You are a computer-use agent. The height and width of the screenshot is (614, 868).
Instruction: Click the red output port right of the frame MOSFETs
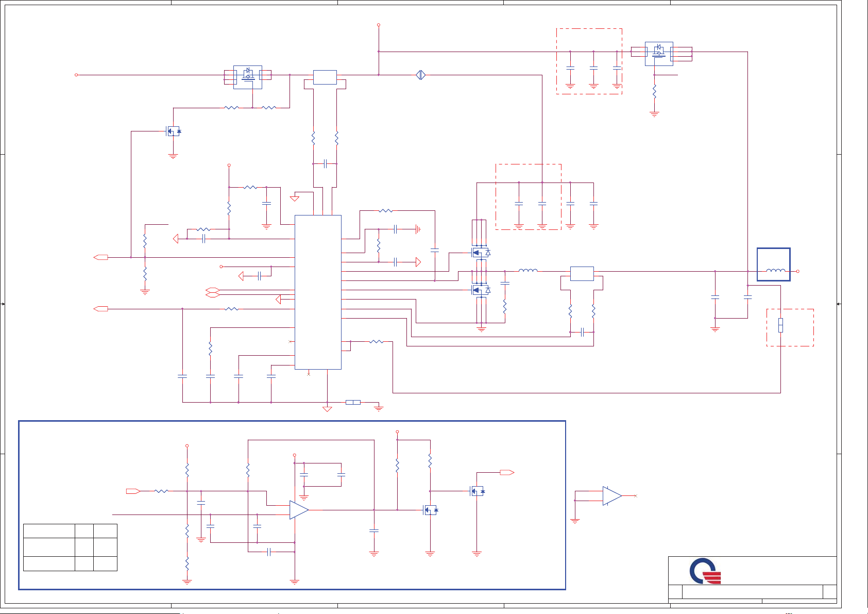click(507, 472)
